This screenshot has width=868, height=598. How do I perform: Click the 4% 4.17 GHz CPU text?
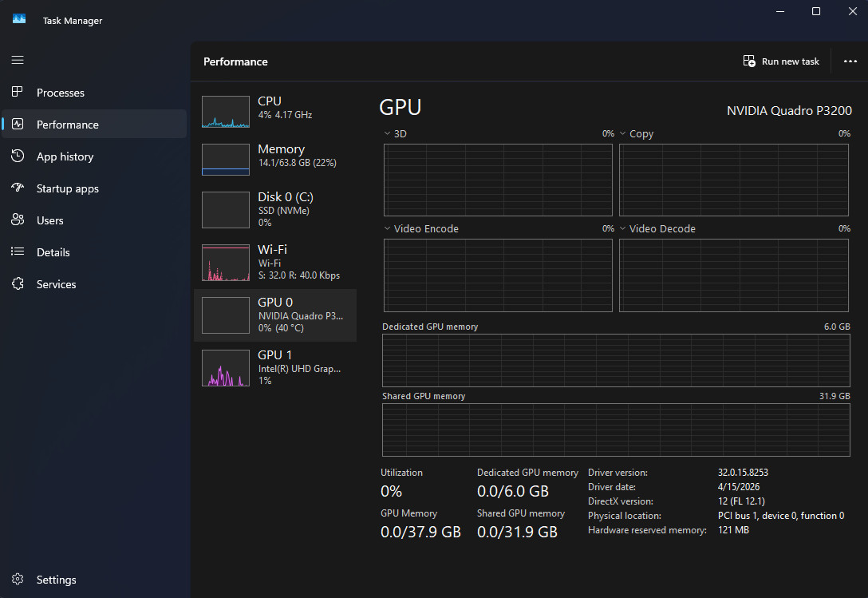(285, 115)
